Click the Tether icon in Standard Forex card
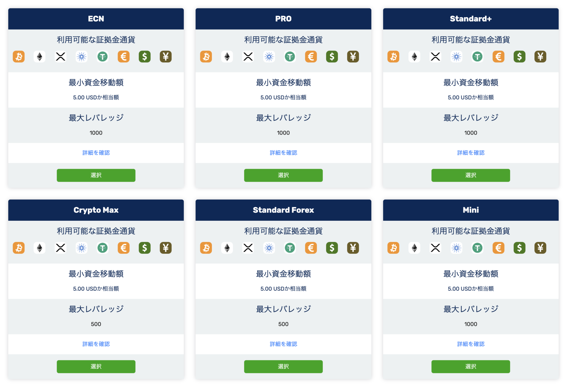The height and width of the screenshot is (392, 574). pyautogui.click(x=290, y=248)
